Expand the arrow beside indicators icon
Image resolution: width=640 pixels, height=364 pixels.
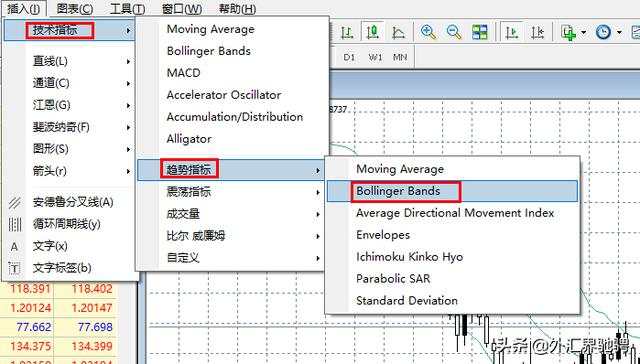tap(584, 32)
